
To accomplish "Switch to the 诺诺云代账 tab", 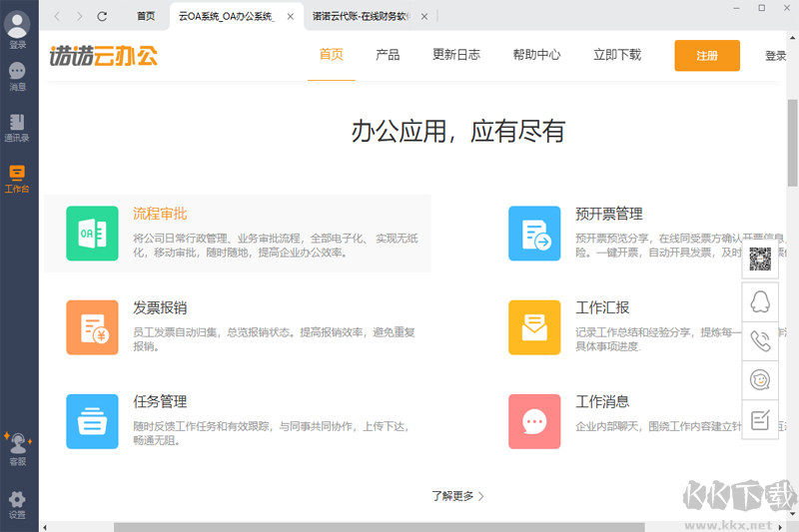I will 362,16.
